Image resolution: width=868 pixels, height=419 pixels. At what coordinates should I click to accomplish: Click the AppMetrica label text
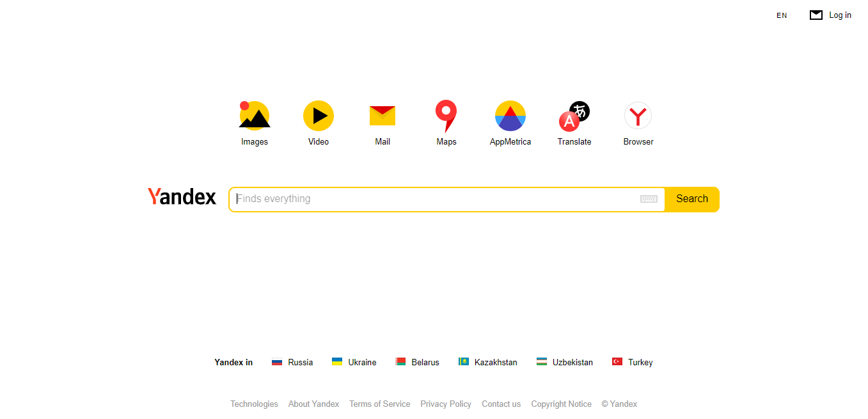pos(510,141)
